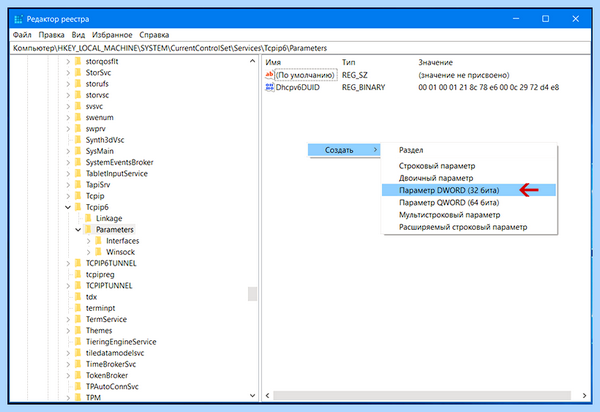Open the Справка menu

tap(154, 35)
